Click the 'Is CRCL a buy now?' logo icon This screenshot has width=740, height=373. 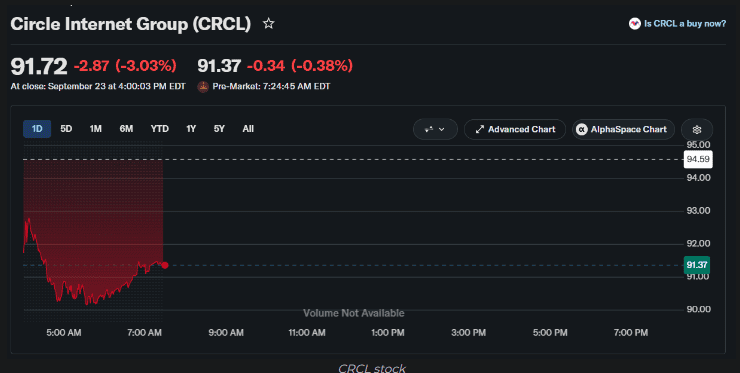(635, 23)
